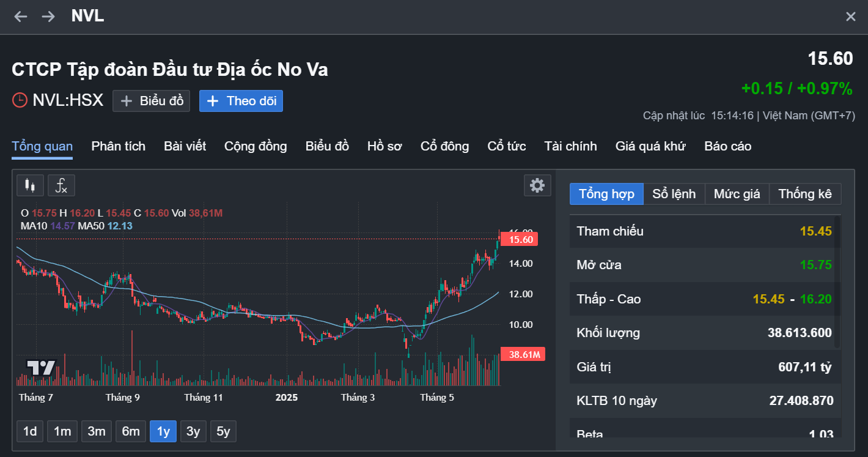
Task: Set chart range to 1m
Action: pyautogui.click(x=62, y=431)
